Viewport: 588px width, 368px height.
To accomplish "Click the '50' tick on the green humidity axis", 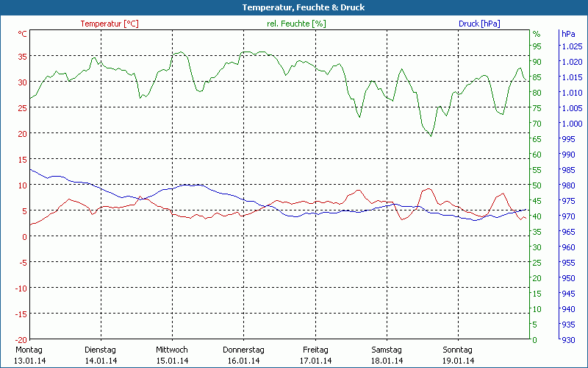I will click(x=537, y=185).
